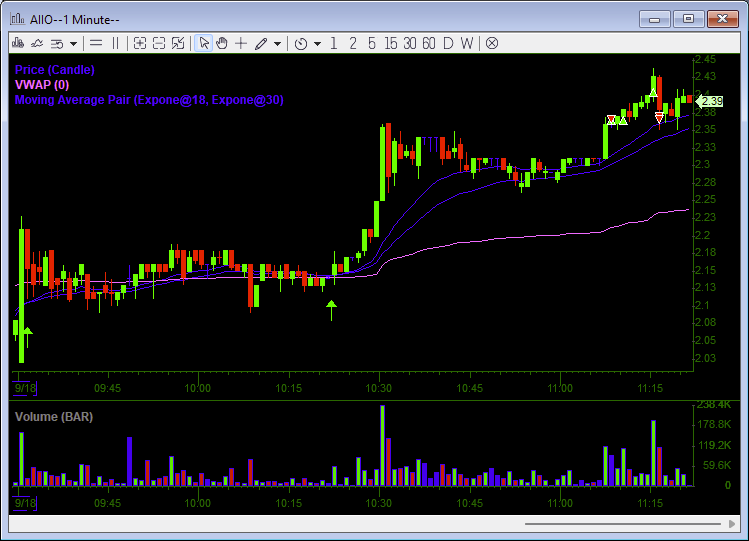Select the horizontal lines tool
The width and height of the screenshot is (749, 541).
click(96, 43)
